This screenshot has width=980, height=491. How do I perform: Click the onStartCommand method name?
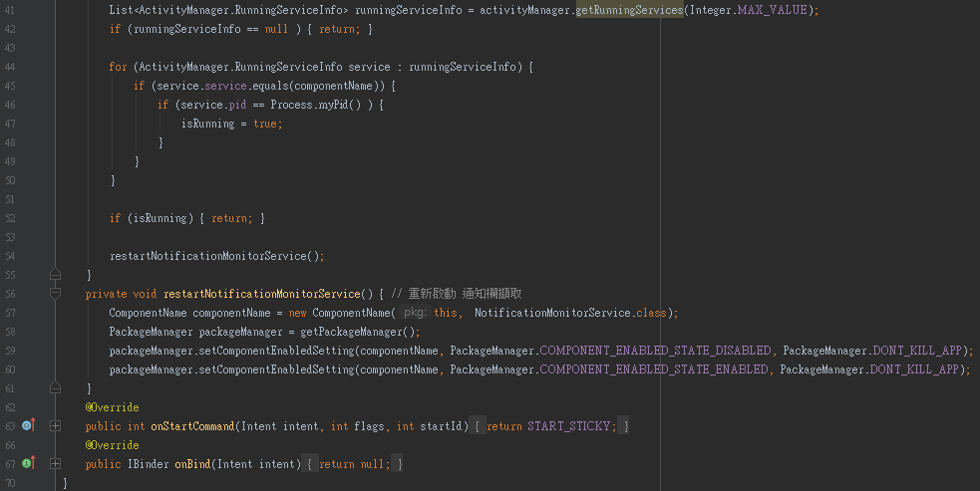point(192,426)
